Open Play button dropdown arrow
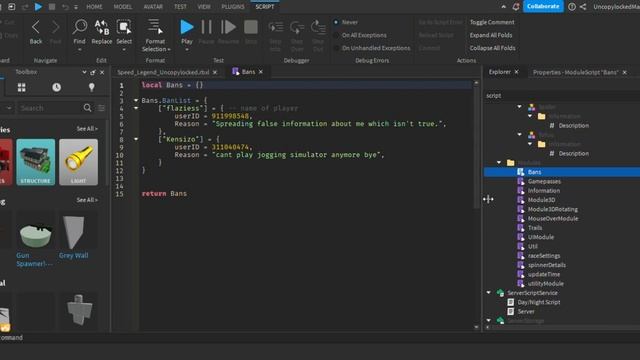 pyautogui.click(x=187, y=50)
